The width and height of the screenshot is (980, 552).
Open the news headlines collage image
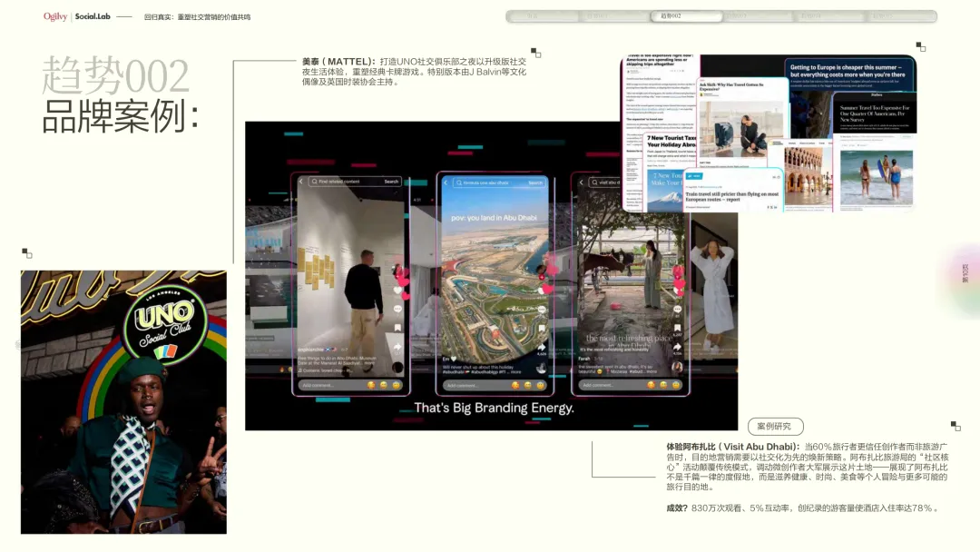point(769,133)
